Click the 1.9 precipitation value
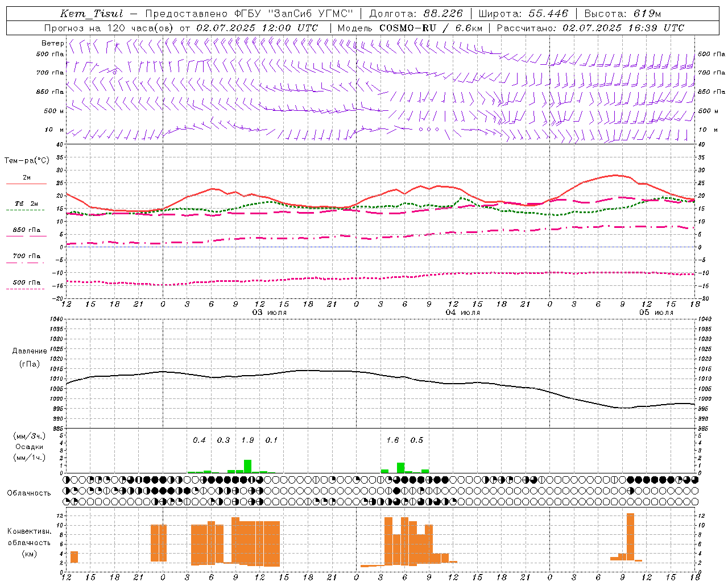Image resolution: width=728 pixels, height=582 pixels. pyautogui.click(x=247, y=440)
